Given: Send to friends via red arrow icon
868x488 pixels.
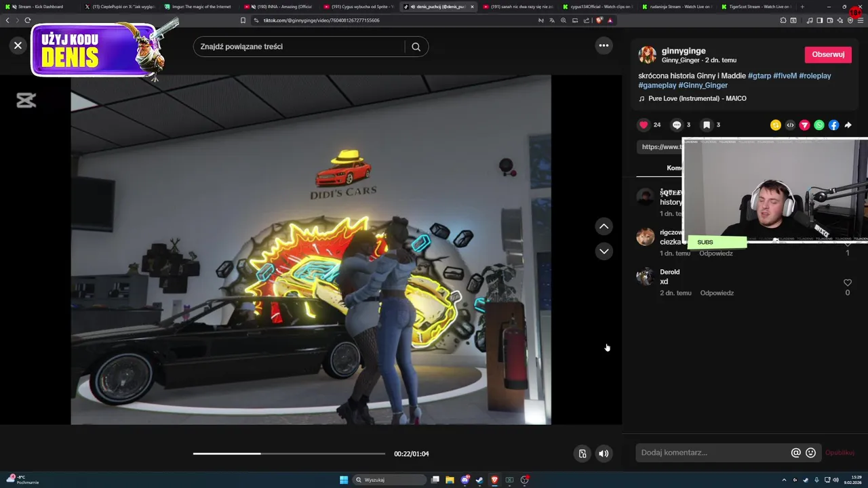Looking at the screenshot, I should 804,125.
